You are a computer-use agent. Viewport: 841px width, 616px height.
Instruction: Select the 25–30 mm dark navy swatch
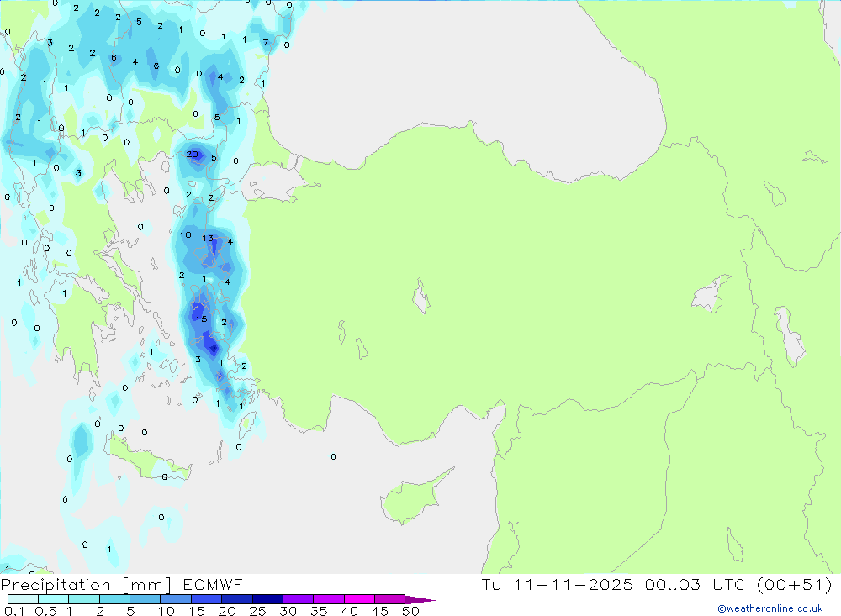click(267, 599)
